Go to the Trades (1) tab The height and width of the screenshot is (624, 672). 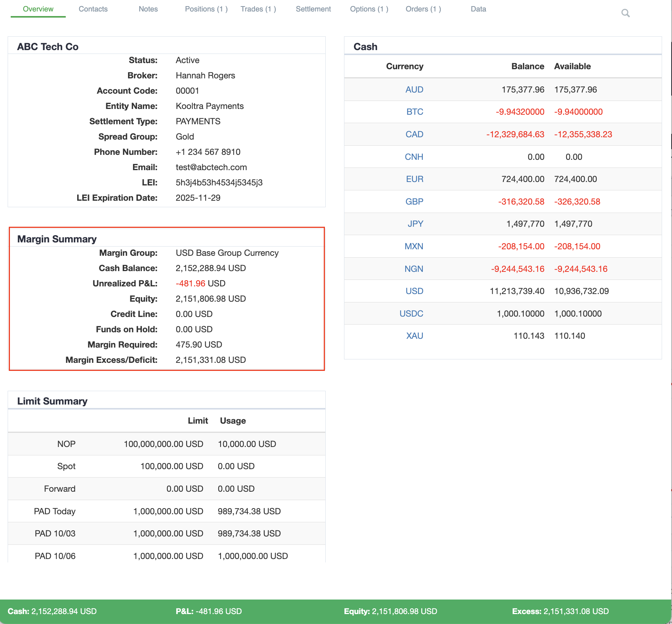pyautogui.click(x=258, y=9)
